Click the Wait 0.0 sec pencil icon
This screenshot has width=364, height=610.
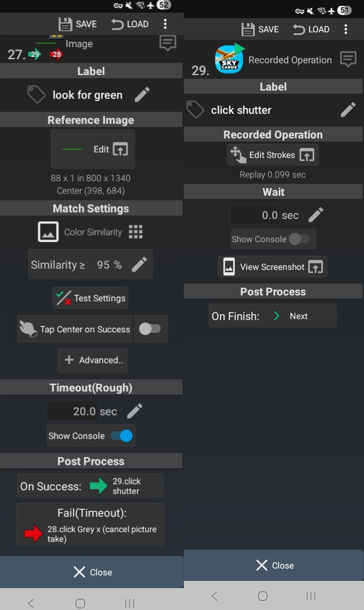(x=316, y=215)
